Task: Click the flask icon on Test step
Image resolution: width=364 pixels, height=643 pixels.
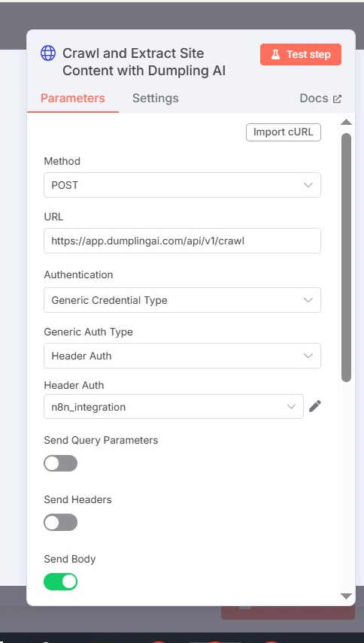Action: tap(275, 55)
